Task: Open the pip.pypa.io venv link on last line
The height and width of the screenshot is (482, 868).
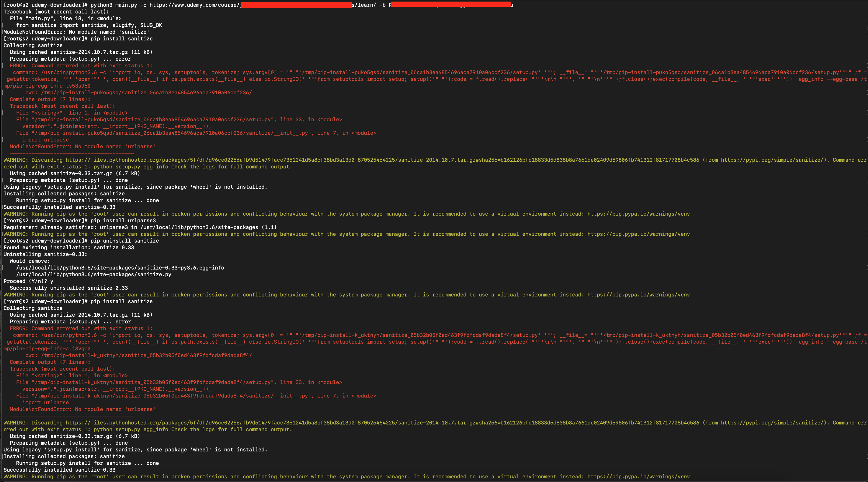Action: 638,477
